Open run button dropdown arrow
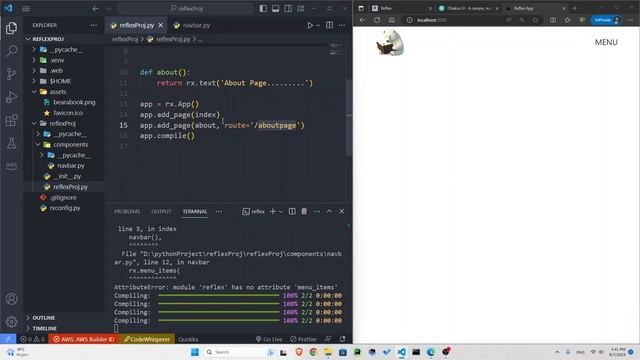Image resolution: width=640 pixels, height=360 pixels. click(x=318, y=25)
